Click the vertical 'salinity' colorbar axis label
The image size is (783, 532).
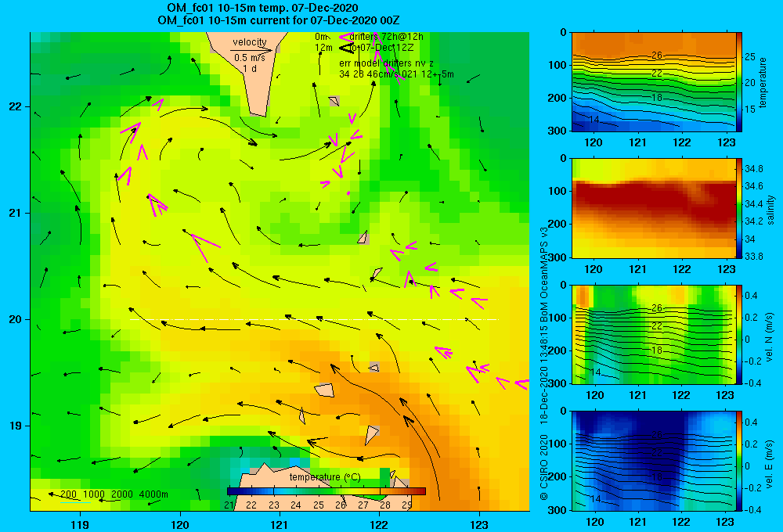click(770, 210)
